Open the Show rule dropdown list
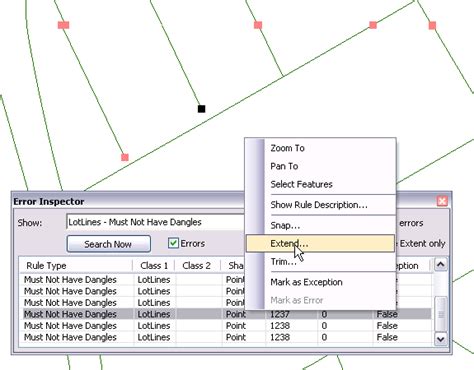 tap(155, 222)
